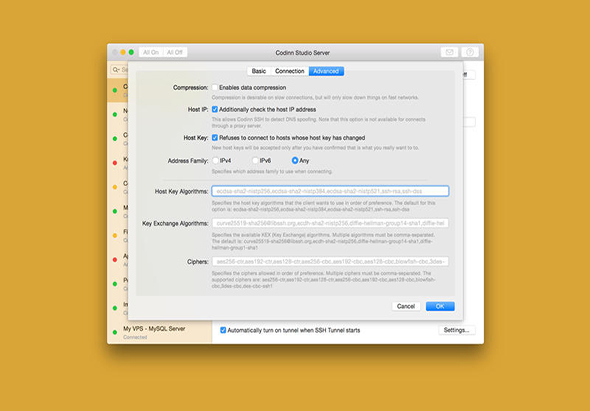Click the Codinn Studio Server window title
590x411 pixels.
tap(303, 53)
